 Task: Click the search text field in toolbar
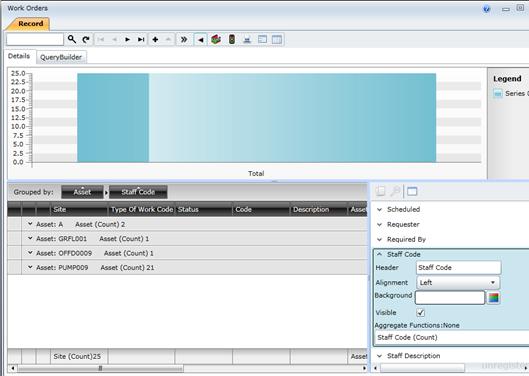click(35, 39)
